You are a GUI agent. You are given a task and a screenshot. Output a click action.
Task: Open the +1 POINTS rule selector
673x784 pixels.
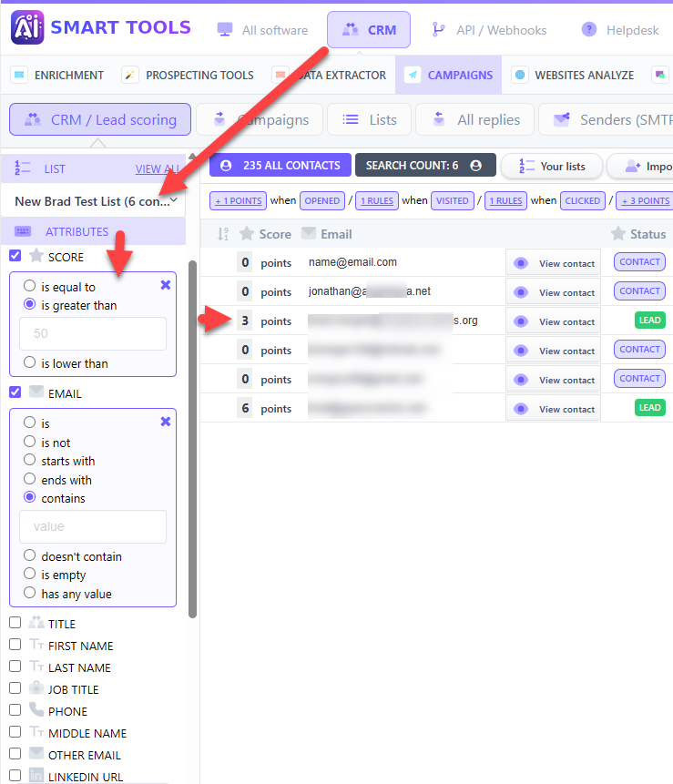pos(238,201)
